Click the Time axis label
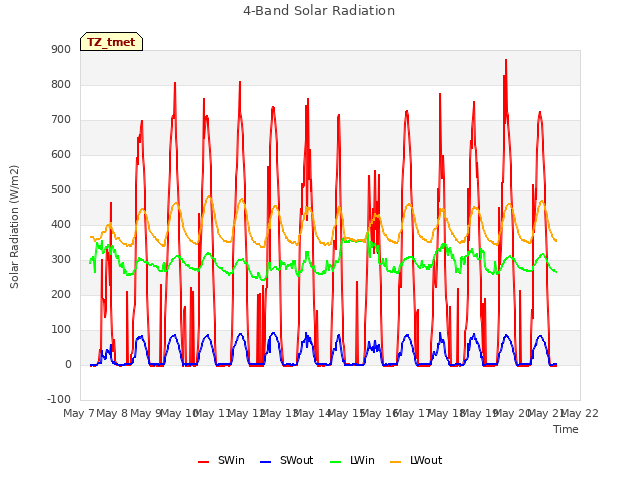 coord(566,429)
